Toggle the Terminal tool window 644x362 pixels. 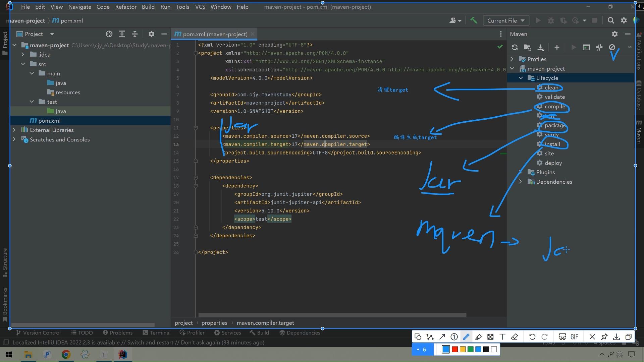click(x=156, y=333)
